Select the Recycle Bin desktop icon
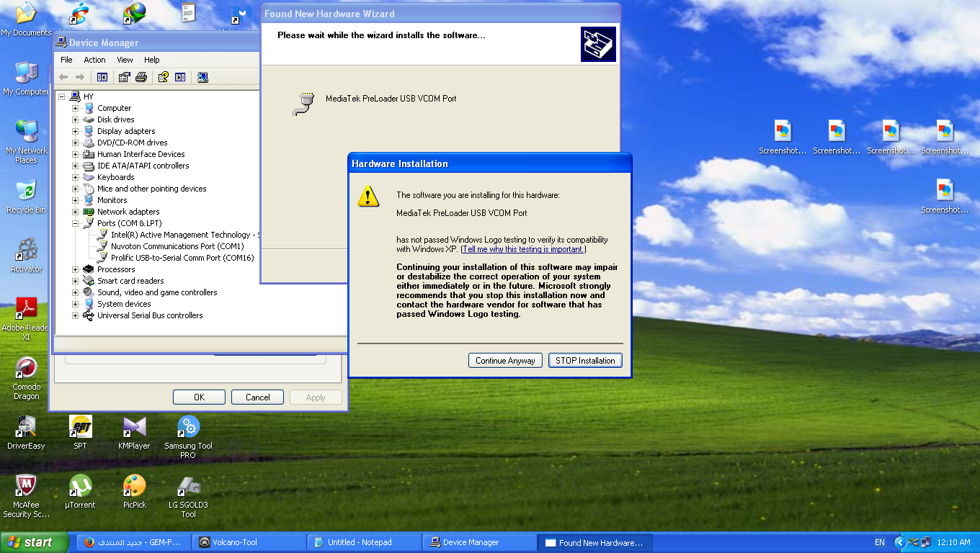 click(26, 197)
